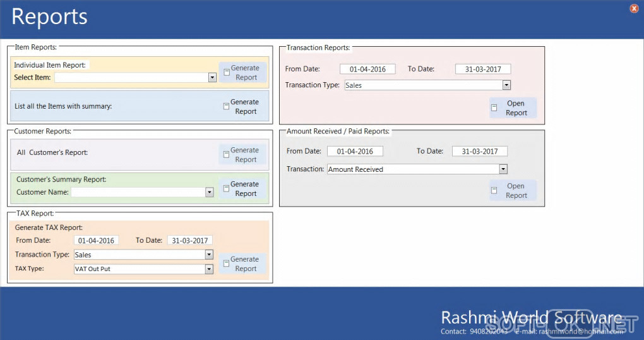Click the 'Customer's Summary Report:' label

[x=61, y=179]
